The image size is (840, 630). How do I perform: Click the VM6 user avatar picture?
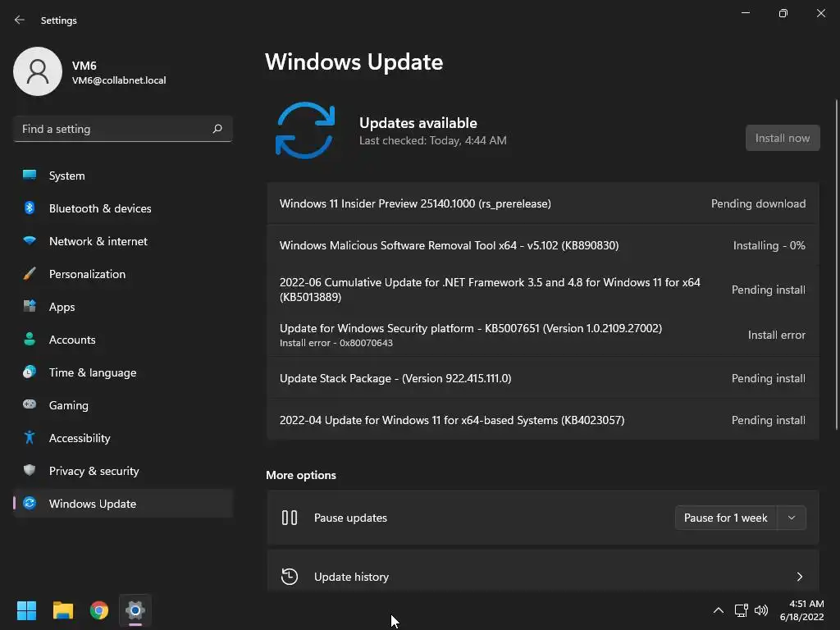pyautogui.click(x=38, y=71)
